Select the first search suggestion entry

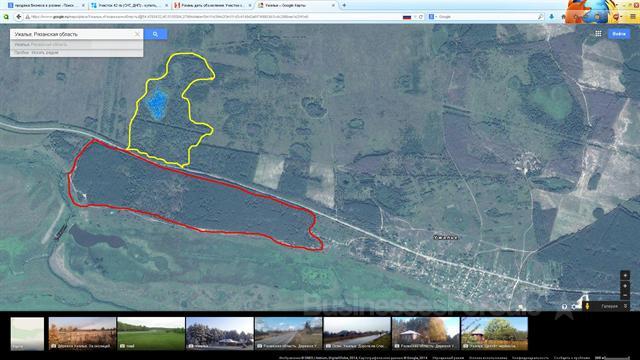click(x=76, y=44)
